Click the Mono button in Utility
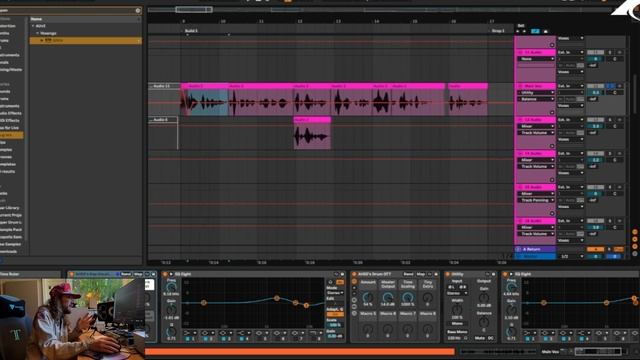The height and width of the screenshot is (360, 640). coord(457,324)
